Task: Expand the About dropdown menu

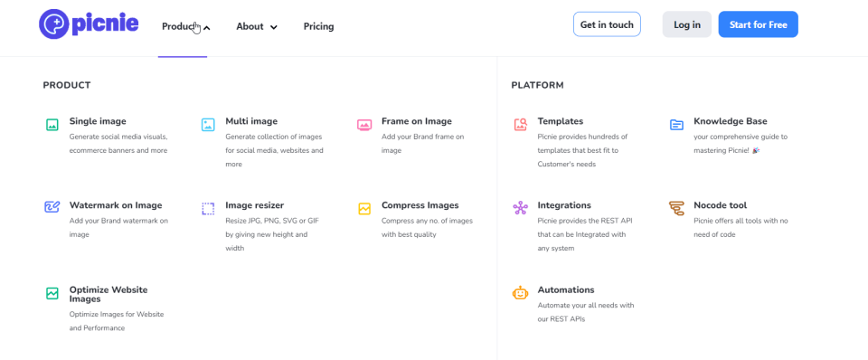Action: [x=257, y=26]
